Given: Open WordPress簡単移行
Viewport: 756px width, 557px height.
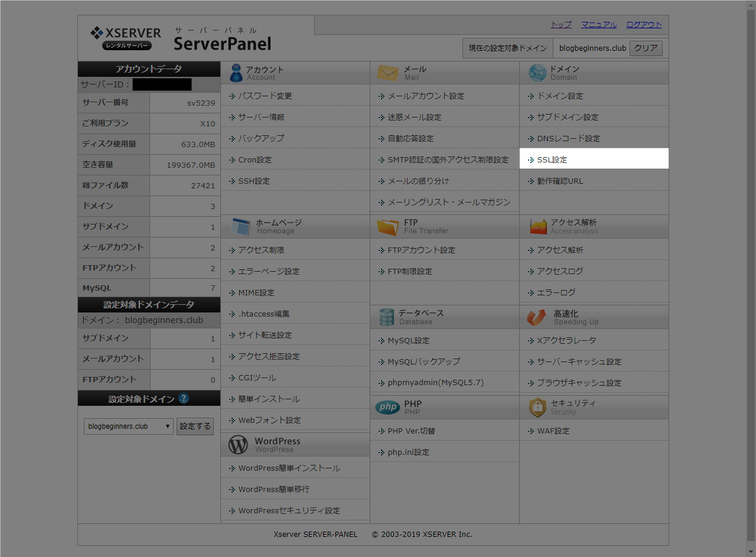Looking at the screenshot, I should pyautogui.click(x=274, y=489).
